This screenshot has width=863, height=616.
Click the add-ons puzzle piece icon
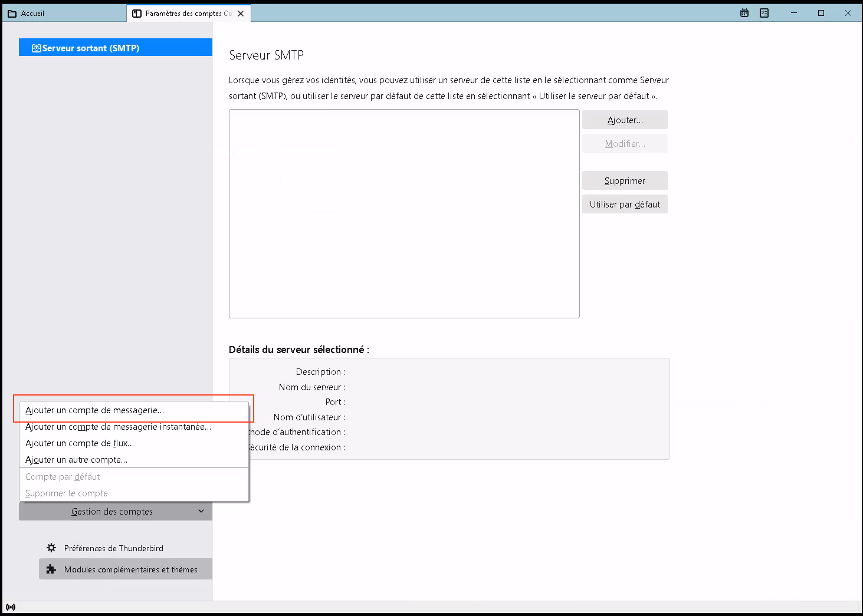(51, 569)
